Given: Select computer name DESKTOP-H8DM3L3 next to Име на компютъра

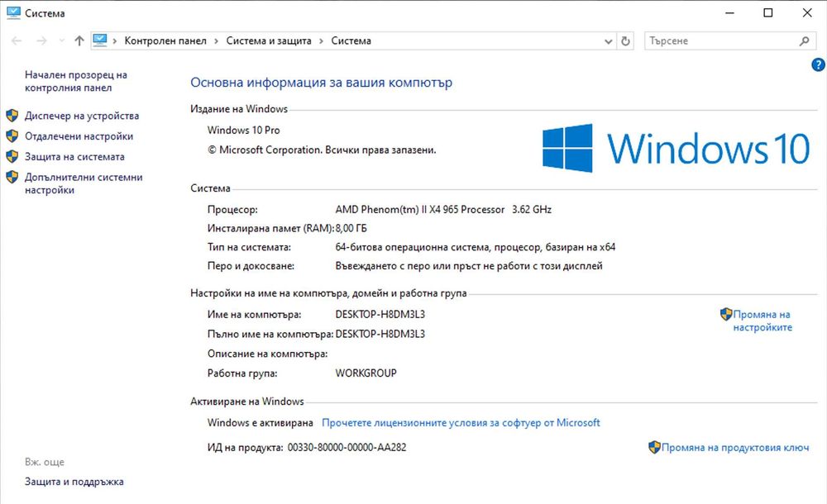Looking at the screenshot, I should [380, 314].
